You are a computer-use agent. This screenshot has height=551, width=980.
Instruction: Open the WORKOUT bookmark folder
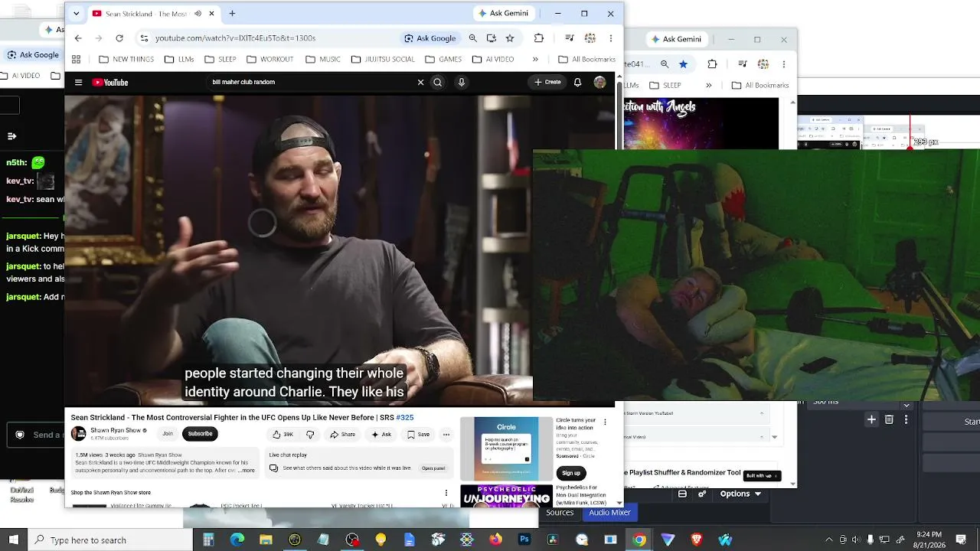pyautogui.click(x=269, y=60)
